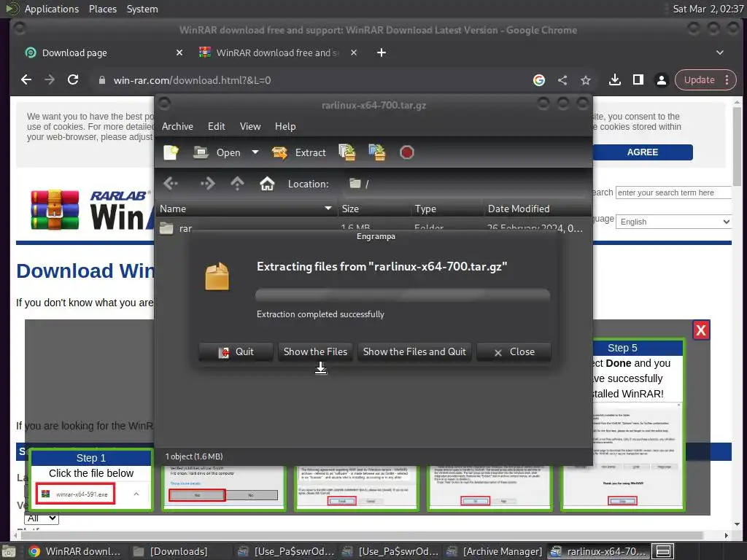747x560 pixels.
Task: Close the extraction dialog
Action: pyautogui.click(x=514, y=352)
